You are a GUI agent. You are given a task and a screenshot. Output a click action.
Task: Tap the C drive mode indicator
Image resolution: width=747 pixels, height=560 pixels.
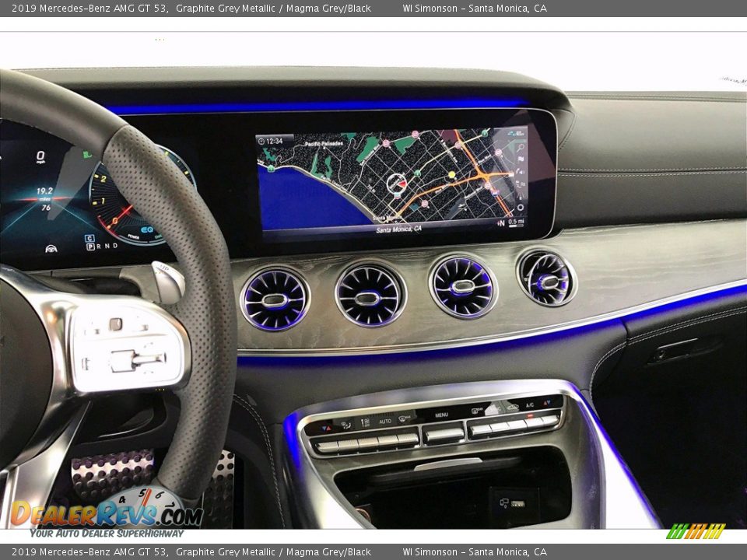point(89,238)
